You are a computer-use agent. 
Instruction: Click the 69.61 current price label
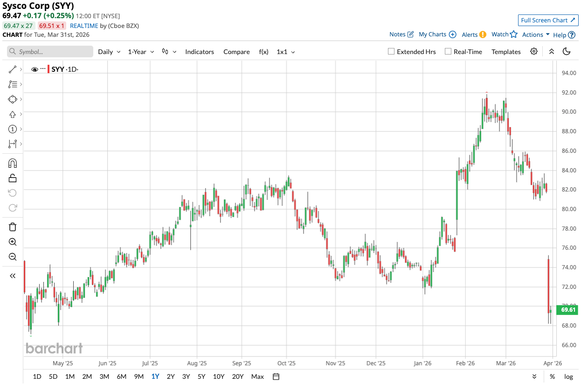click(567, 310)
